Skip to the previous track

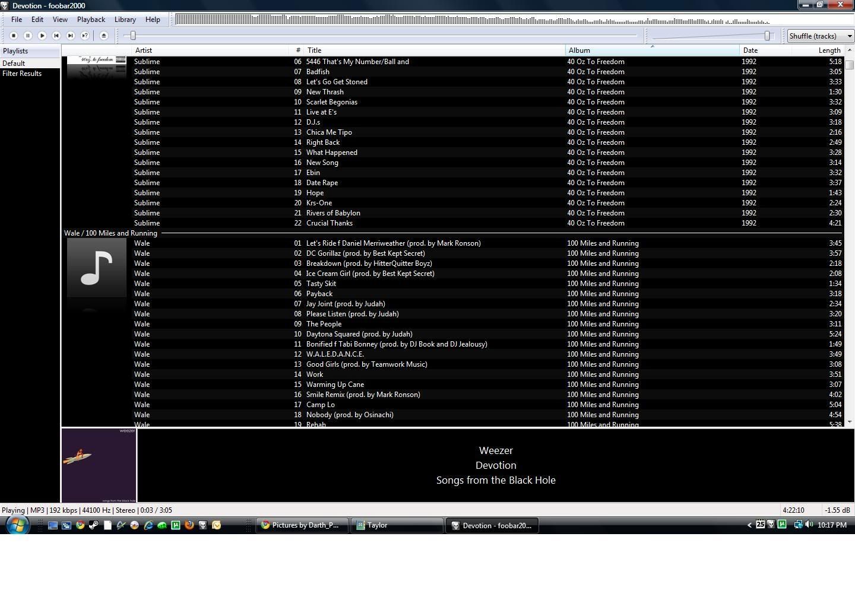56,36
